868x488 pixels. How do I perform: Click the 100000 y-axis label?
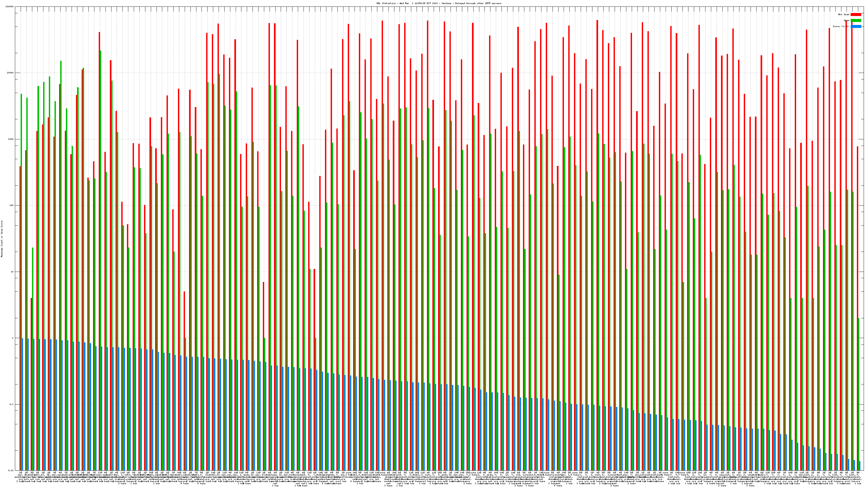coord(10,7)
